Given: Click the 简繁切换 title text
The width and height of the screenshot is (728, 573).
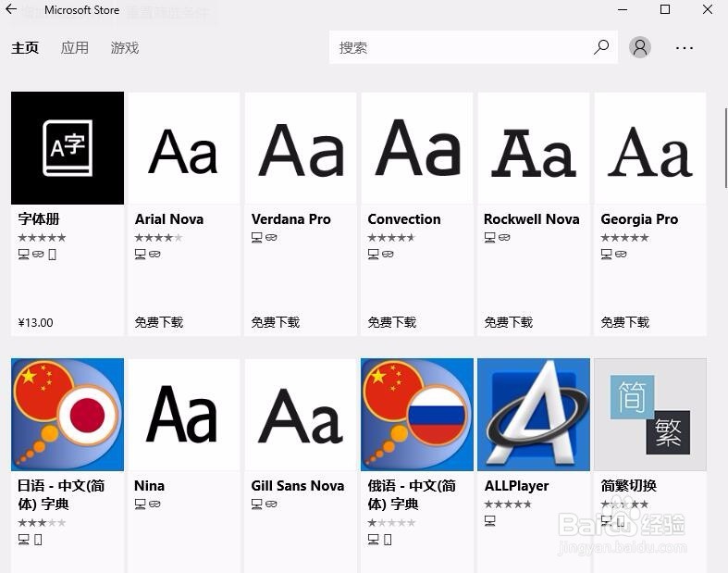Looking at the screenshot, I should click(629, 486).
